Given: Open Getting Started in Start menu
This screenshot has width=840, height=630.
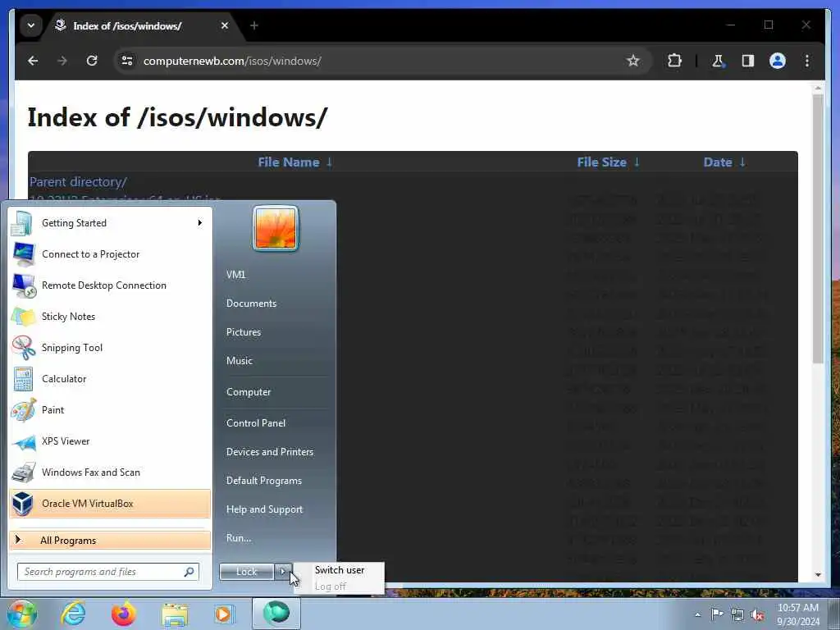Looking at the screenshot, I should point(111,223).
